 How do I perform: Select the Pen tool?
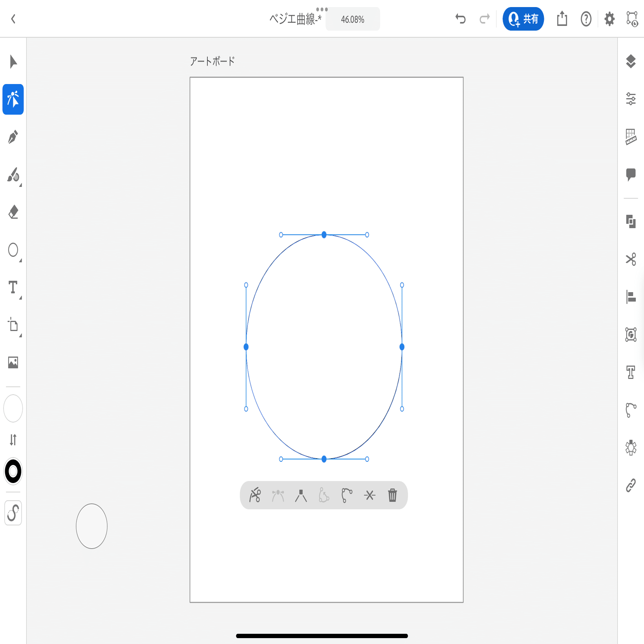13,137
